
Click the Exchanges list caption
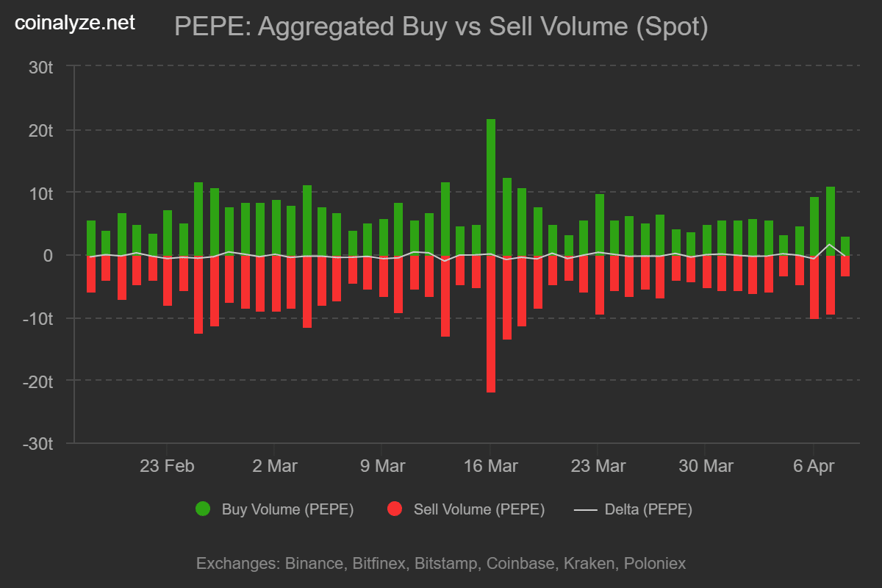point(441,564)
